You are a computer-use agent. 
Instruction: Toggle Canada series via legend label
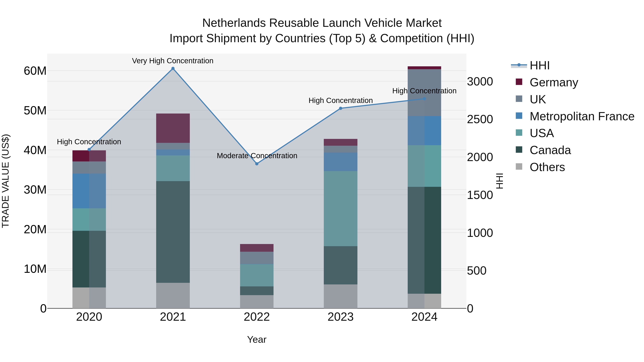coord(550,150)
